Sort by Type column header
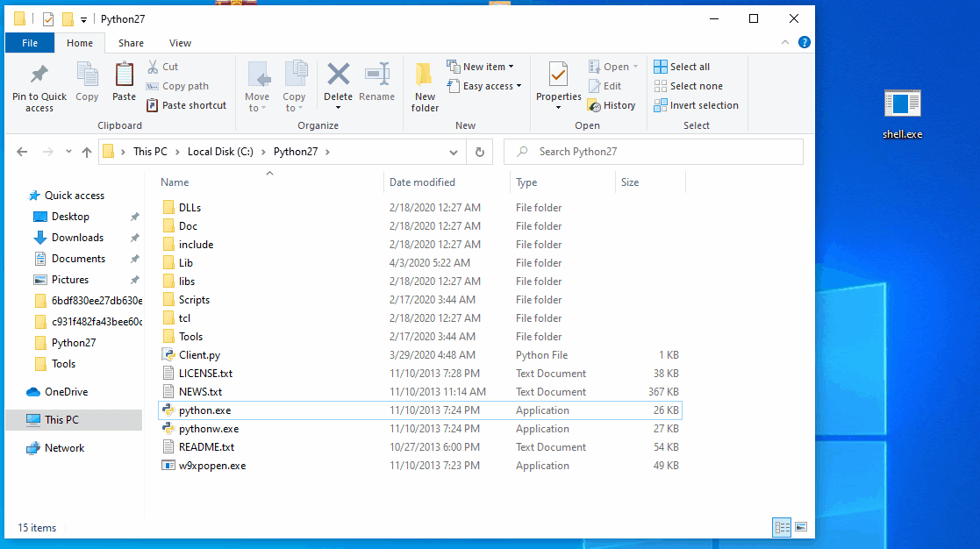Image resolution: width=980 pixels, height=549 pixels. [x=526, y=182]
